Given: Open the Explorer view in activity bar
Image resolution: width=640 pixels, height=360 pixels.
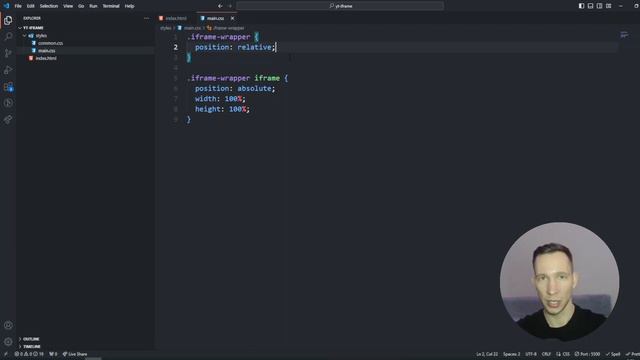Looking at the screenshot, I should (x=8, y=20).
